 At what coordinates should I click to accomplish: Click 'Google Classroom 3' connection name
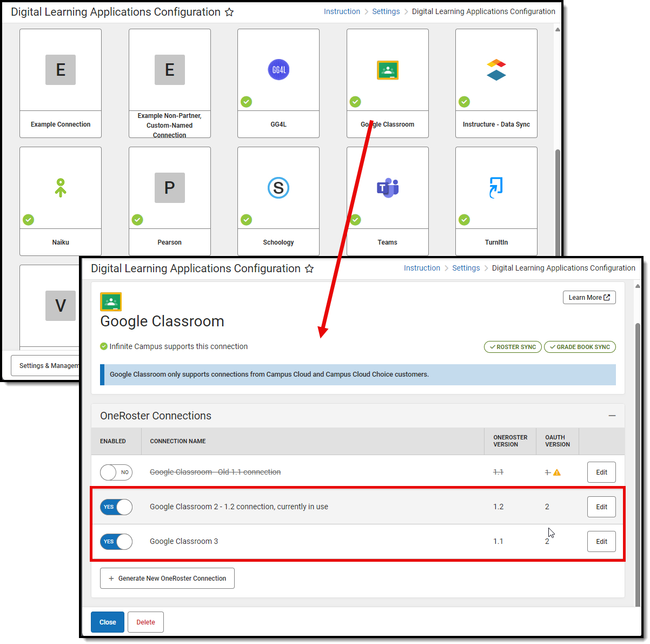click(184, 541)
